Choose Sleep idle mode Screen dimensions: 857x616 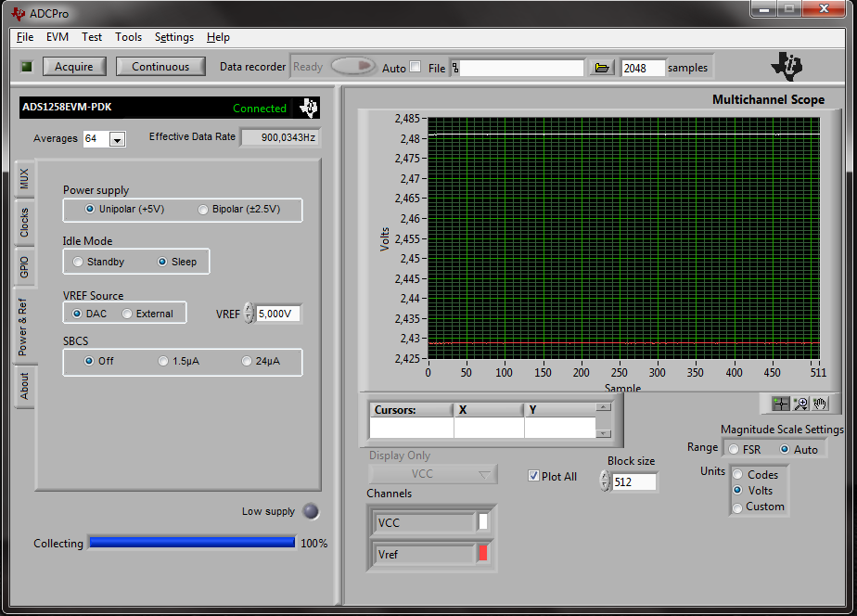161,262
